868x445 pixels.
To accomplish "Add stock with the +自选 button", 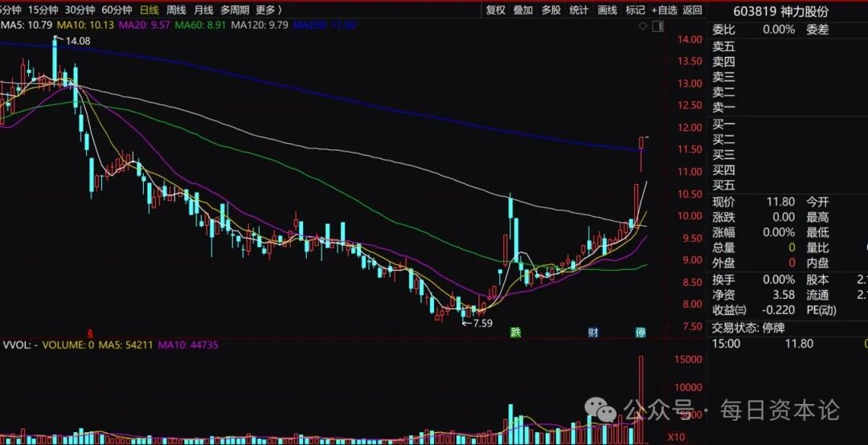I will tap(665, 10).
